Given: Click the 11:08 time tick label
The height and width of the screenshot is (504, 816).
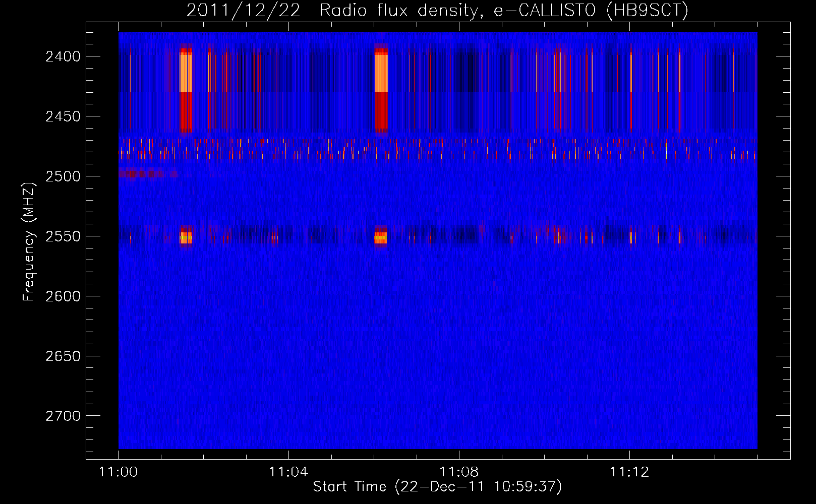Looking at the screenshot, I should point(459,472).
